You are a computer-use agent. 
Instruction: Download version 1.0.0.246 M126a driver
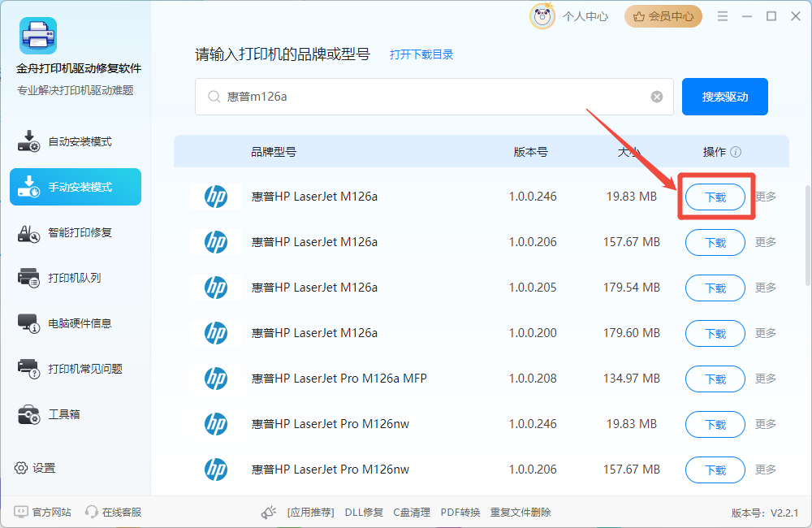715,197
